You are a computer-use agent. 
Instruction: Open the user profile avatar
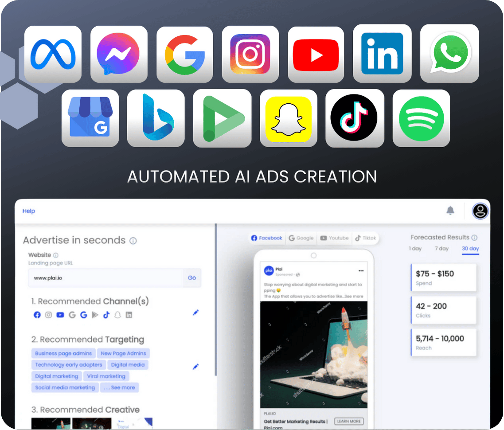pyautogui.click(x=480, y=211)
